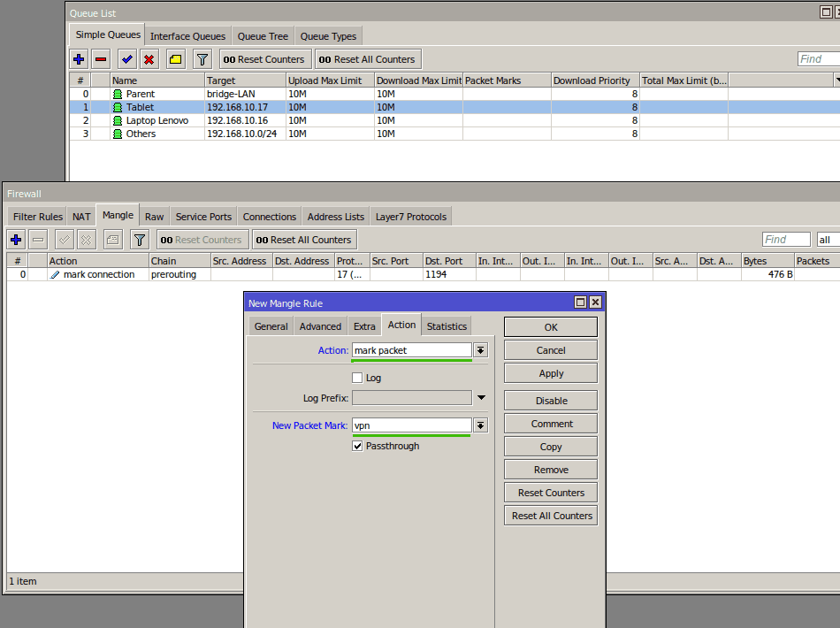Click Cancel in New Mangle Rule dialog
The width and height of the screenshot is (840, 628).
[x=551, y=350]
